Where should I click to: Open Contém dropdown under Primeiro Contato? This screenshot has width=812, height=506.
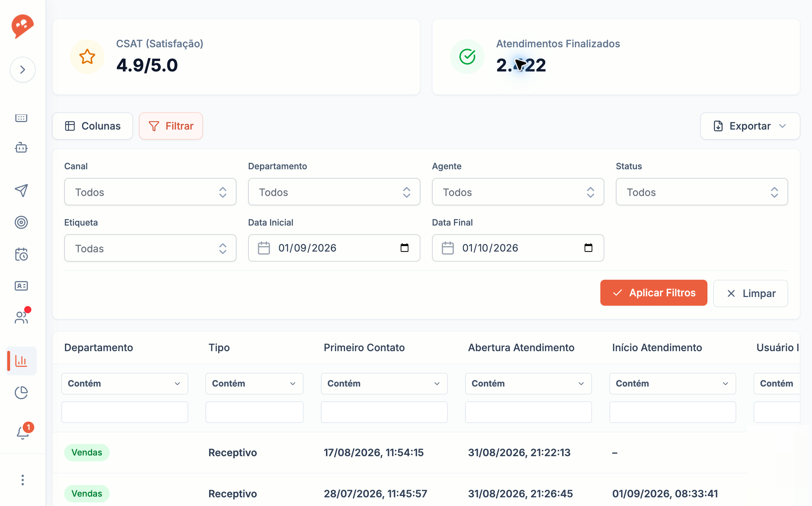point(384,384)
